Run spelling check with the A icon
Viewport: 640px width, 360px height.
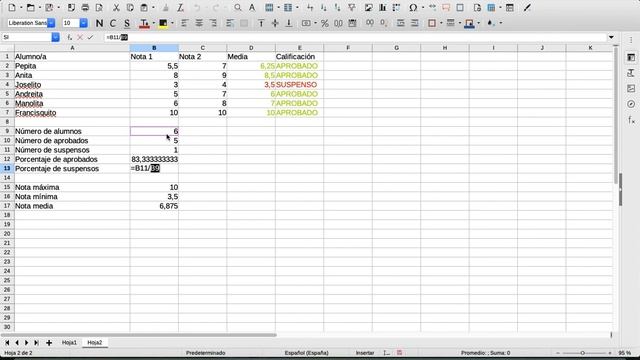click(x=252, y=8)
